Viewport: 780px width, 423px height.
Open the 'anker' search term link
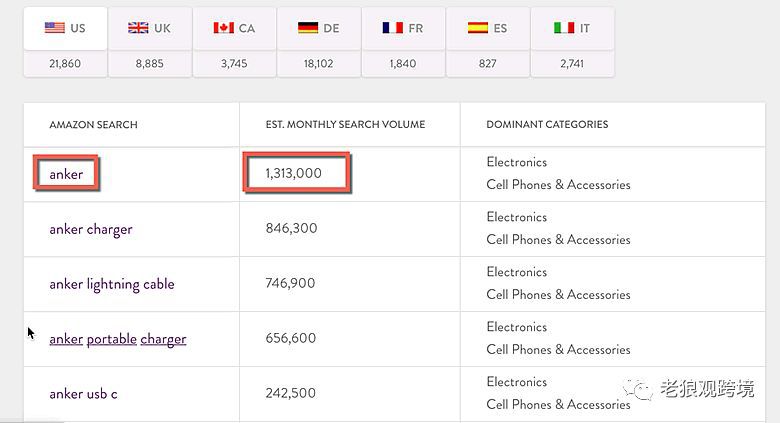(x=66, y=174)
